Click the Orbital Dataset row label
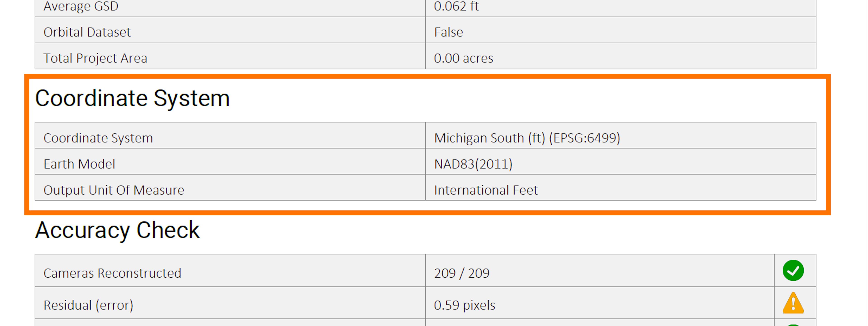Image resolution: width=868 pixels, height=326 pixels. [x=87, y=32]
